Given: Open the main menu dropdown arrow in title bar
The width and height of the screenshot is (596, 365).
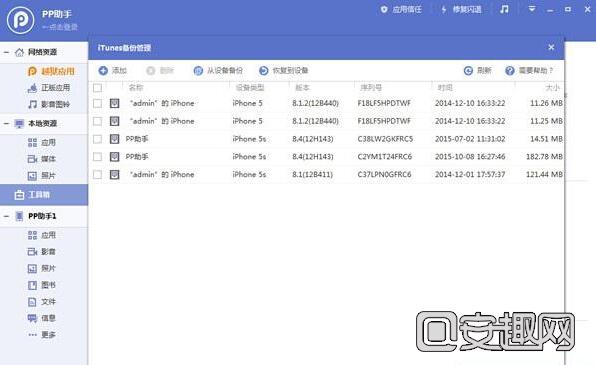Looking at the screenshot, I should 532,8.
